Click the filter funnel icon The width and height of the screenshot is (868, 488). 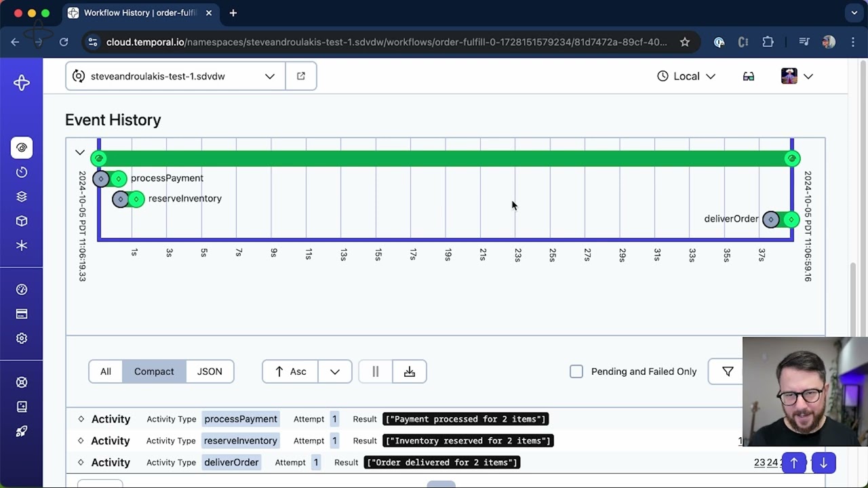tap(728, 371)
